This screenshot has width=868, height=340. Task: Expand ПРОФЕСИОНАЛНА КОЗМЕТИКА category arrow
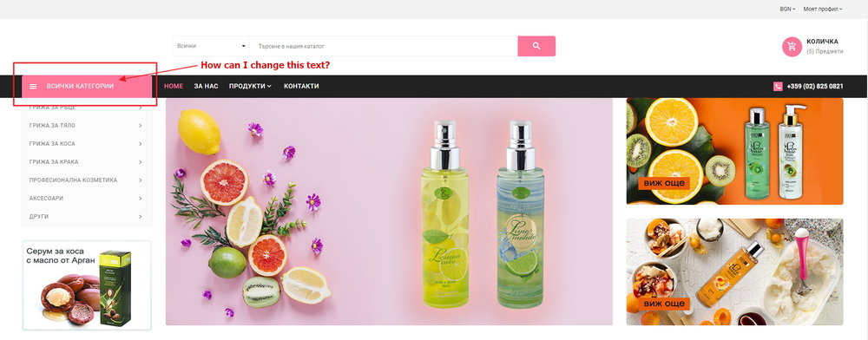[x=141, y=180]
